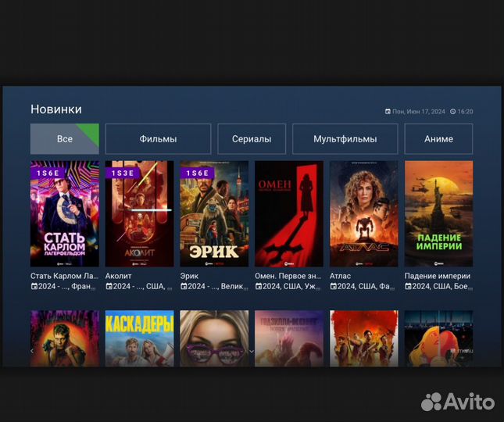Go to the Мультфильмы tab
The height and width of the screenshot is (422, 504).
point(345,139)
